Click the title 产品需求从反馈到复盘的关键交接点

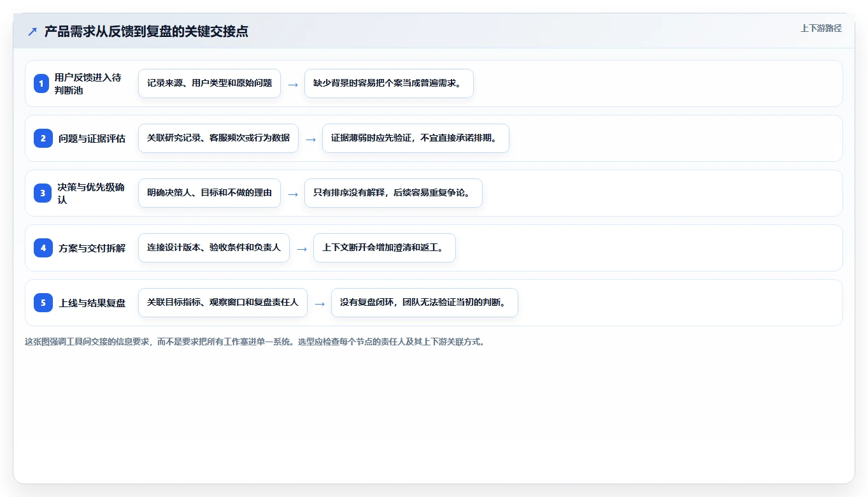(146, 31)
